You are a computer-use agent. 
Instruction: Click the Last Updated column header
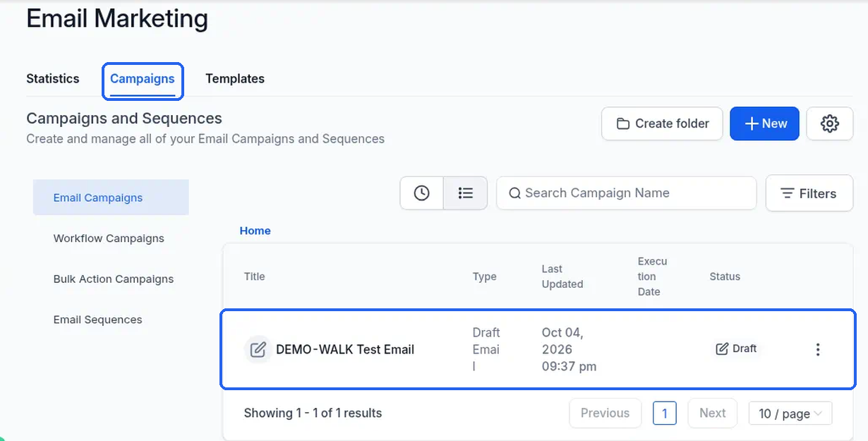pos(562,277)
